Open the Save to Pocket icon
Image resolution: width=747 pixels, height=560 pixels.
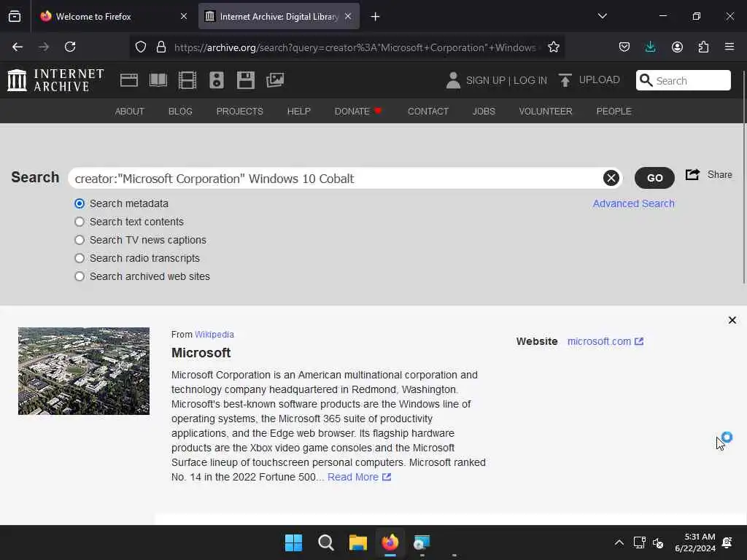[x=624, y=47]
